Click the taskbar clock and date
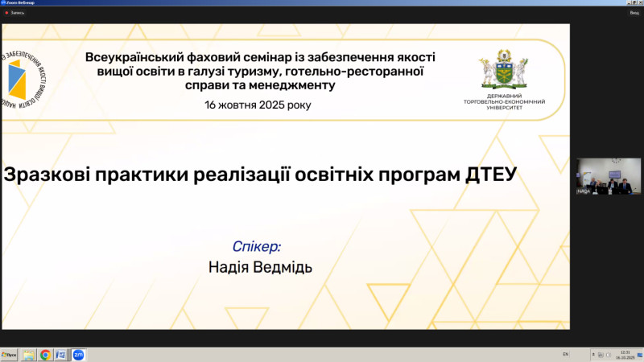Viewport: 644px width, 362px height. click(626, 354)
